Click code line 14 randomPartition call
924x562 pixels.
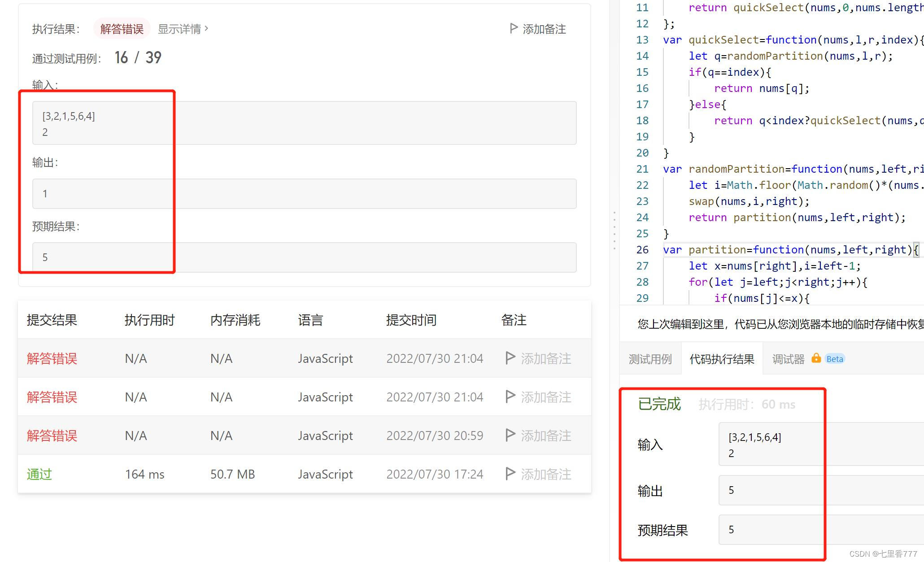790,56
